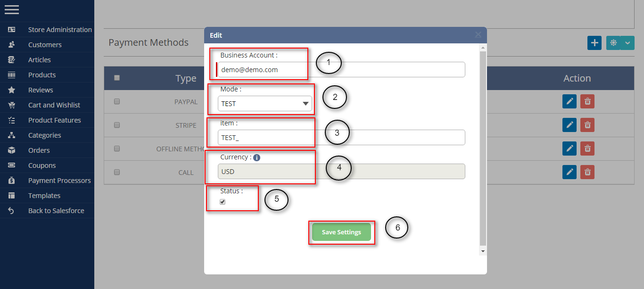The width and height of the screenshot is (644, 289).
Task: Click edit pencil icon for CALL row
Action: pyautogui.click(x=570, y=172)
